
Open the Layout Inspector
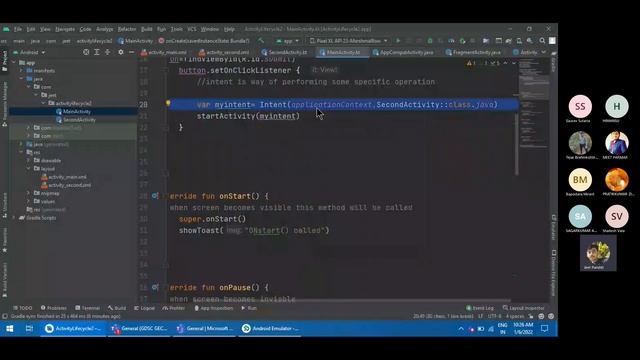[x=524, y=308]
